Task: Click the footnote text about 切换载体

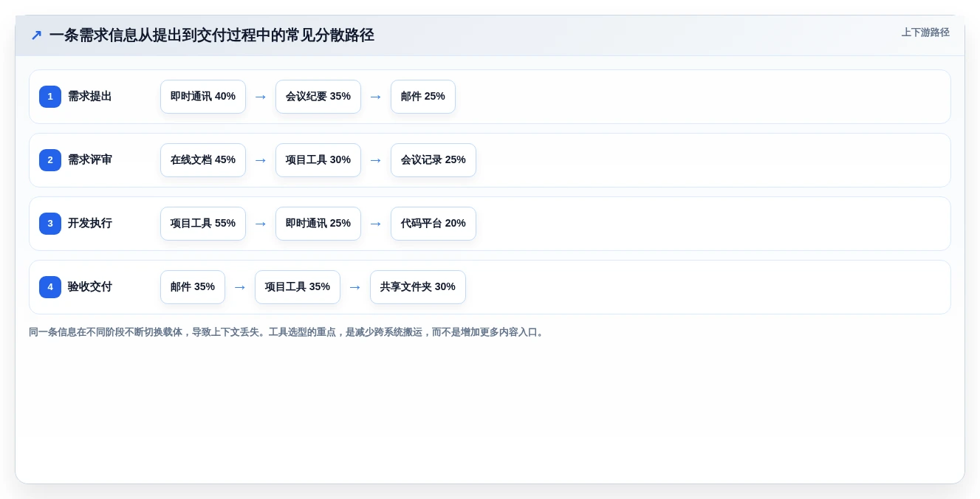Action: coord(287,332)
